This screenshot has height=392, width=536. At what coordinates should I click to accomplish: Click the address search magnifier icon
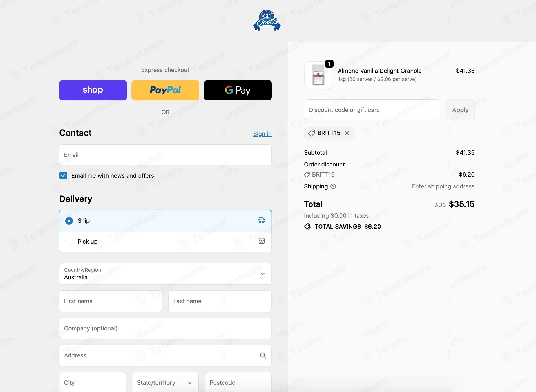tap(263, 355)
